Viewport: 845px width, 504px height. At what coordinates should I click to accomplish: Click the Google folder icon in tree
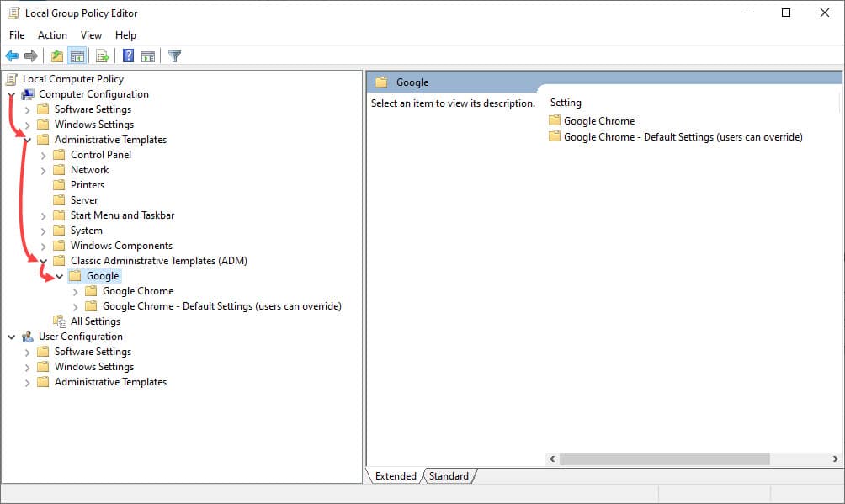[x=76, y=276]
